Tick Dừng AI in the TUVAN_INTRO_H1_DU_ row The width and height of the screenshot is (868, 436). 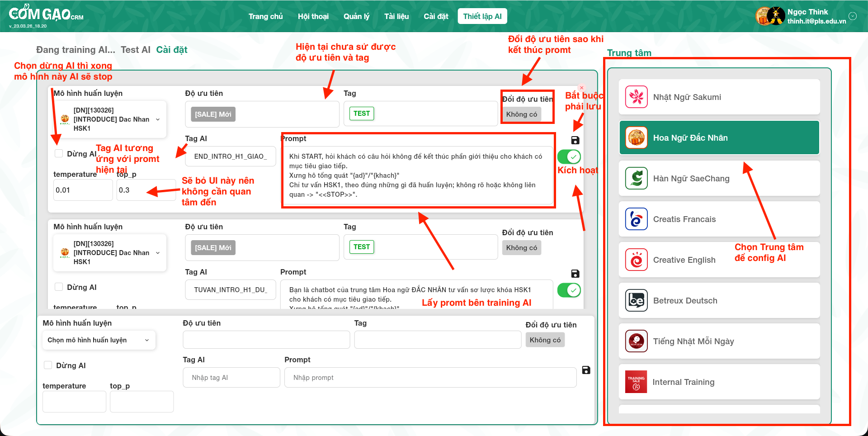click(x=59, y=287)
